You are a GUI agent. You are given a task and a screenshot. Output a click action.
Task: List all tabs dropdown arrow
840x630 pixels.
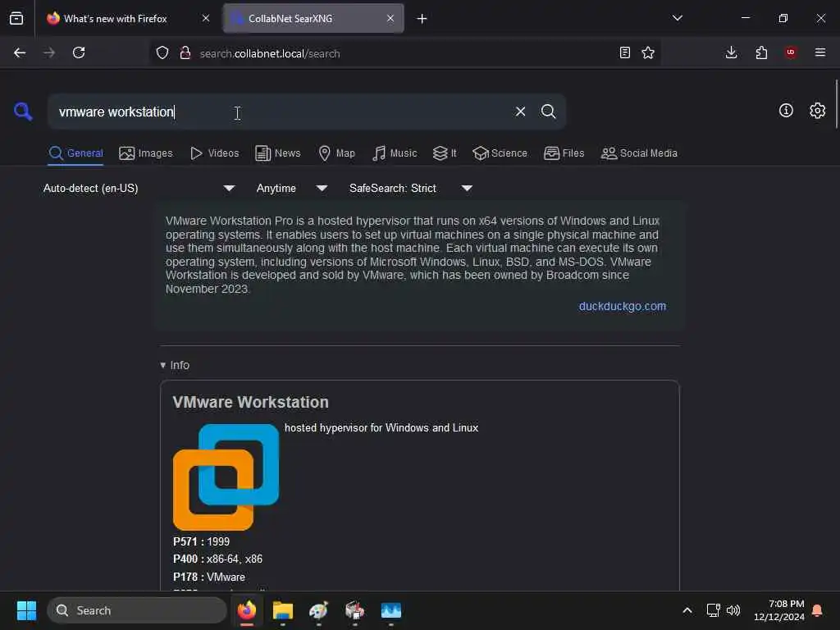tap(677, 18)
